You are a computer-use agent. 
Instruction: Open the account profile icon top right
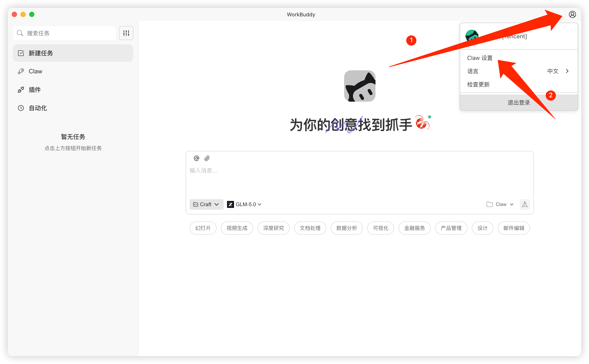click(x=572, y=14)
